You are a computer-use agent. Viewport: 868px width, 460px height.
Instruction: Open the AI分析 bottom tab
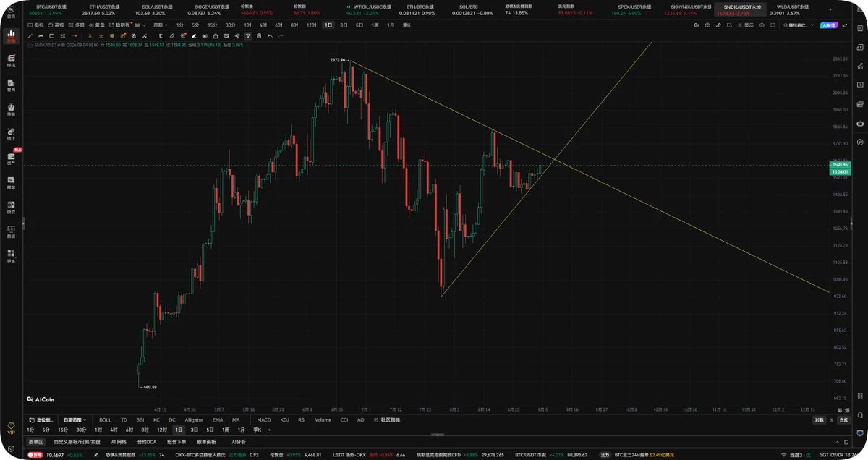[x=239, y=442]
